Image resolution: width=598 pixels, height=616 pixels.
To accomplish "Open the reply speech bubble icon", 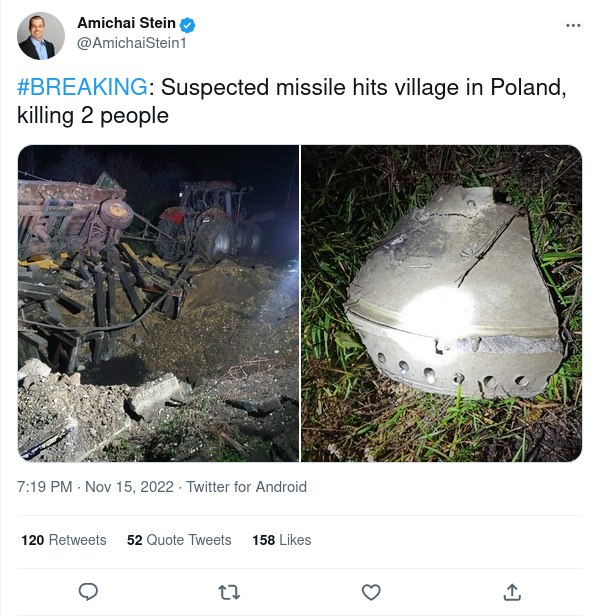I will point(88,592).
